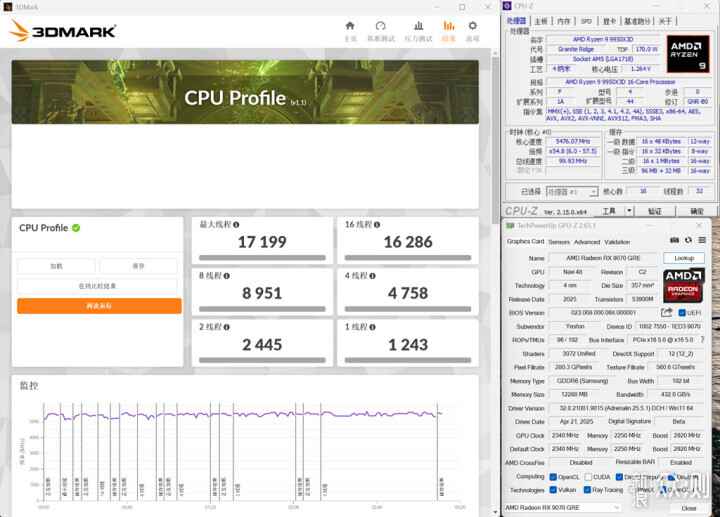Click the AMD Radeon logo in GPU-Z
The image size is (720, 517).
pos(684,286)
